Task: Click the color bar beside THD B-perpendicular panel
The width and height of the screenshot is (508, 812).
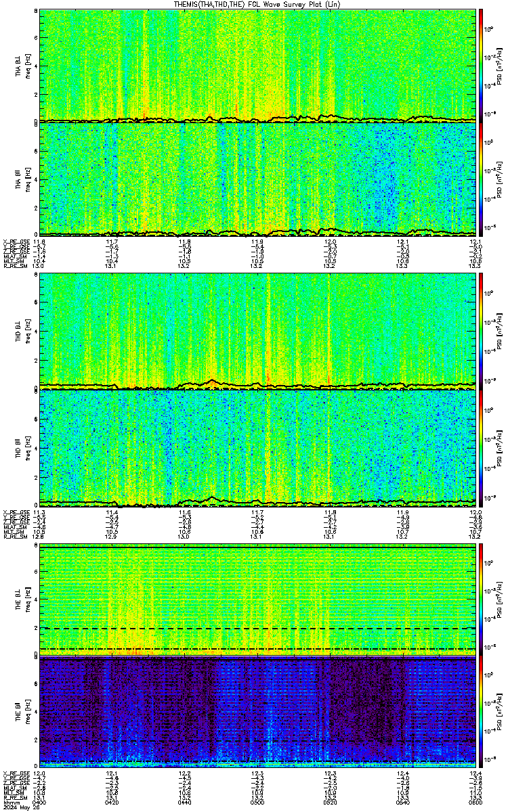Action: (481, 331)
